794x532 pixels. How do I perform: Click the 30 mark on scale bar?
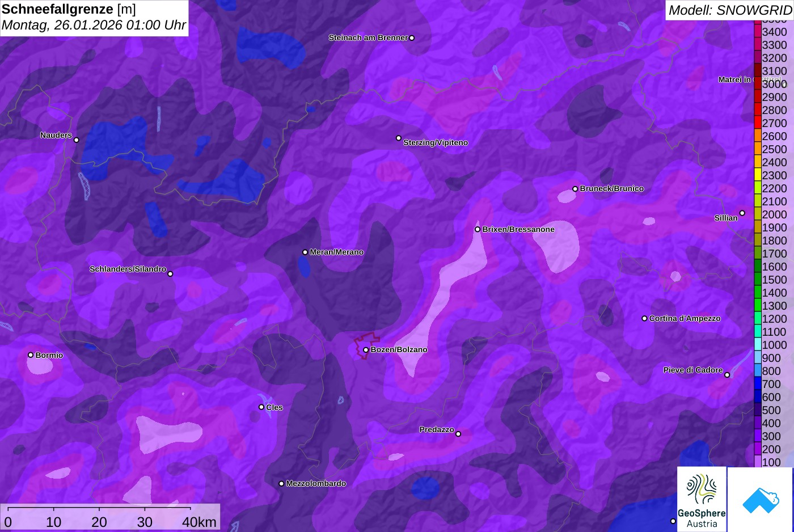point(145,522)
